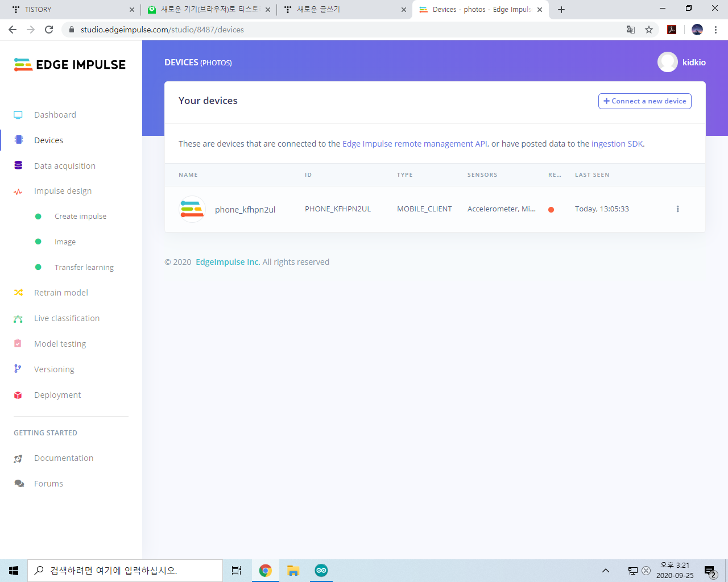
Task: Click the Devices chip icon in sidebar
Action: [x=19, y=140]
